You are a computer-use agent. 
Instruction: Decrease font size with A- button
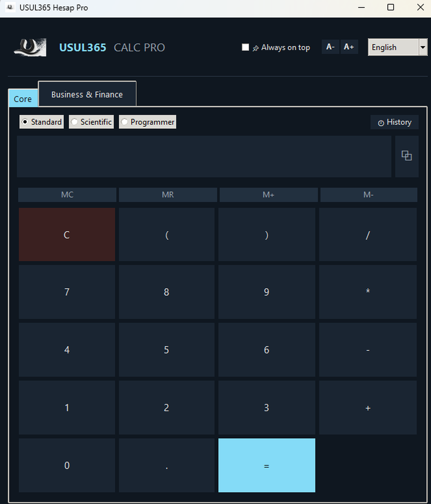coord(330,47)
